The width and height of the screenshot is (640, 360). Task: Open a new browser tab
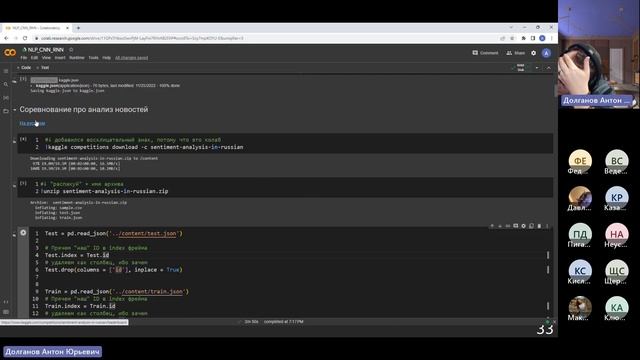pos(78,28)
